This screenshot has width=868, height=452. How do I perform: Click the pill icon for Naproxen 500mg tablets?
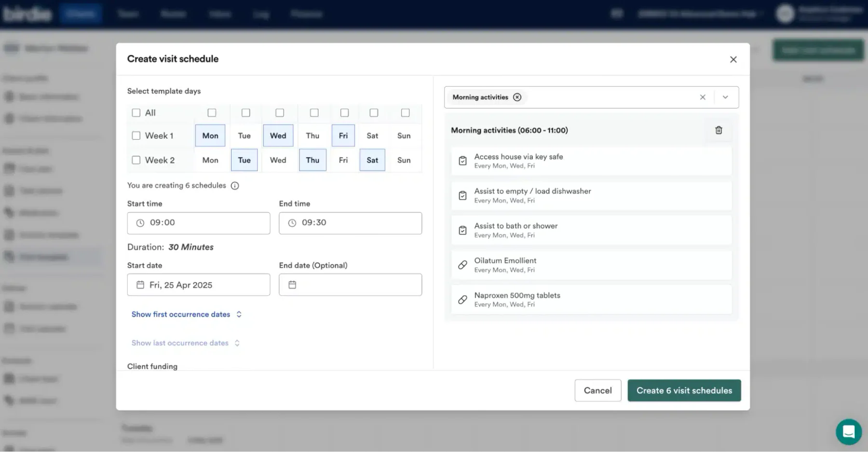click(462, 300)
